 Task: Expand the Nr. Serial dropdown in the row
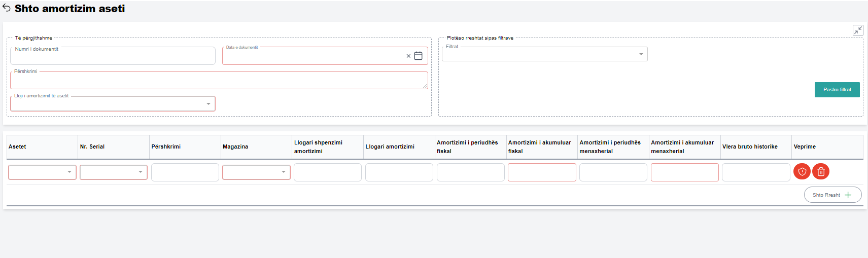pos(113,172)
